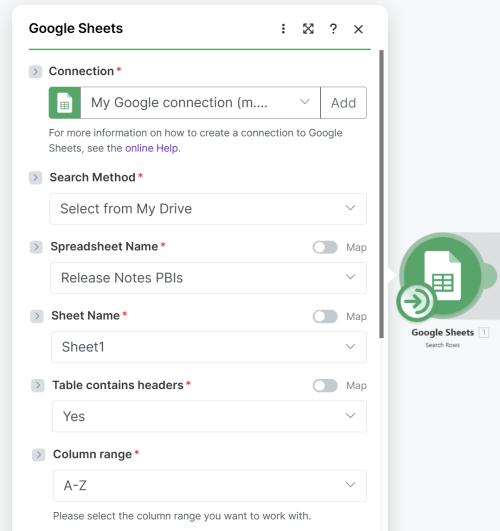This screenshot has height=531, width=500.
Task: Open the Release Notes PBIs dropdown
Action: [208, 278]
